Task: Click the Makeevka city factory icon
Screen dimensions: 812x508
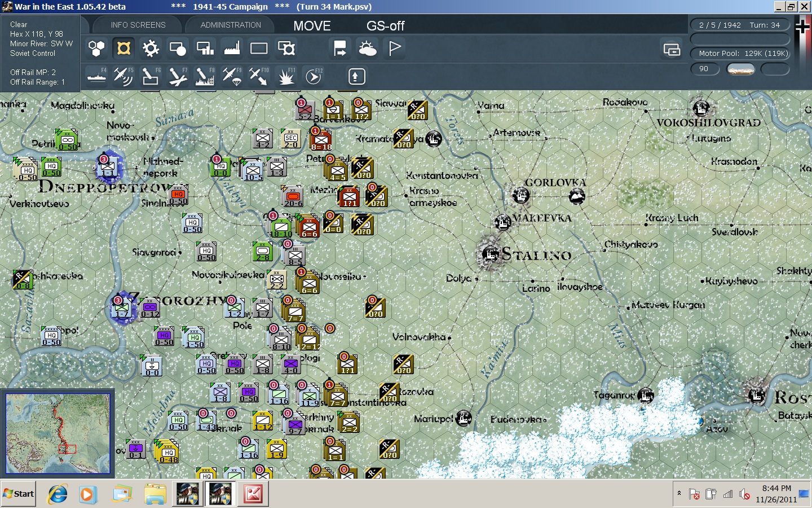Action: pyautogui.click(x=502, y=222)
